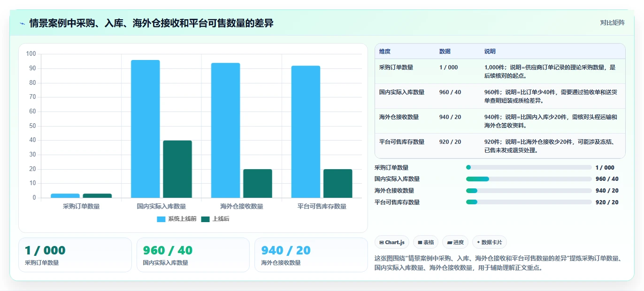
Task: Click the 进度 chip
Action: [455, 242]
